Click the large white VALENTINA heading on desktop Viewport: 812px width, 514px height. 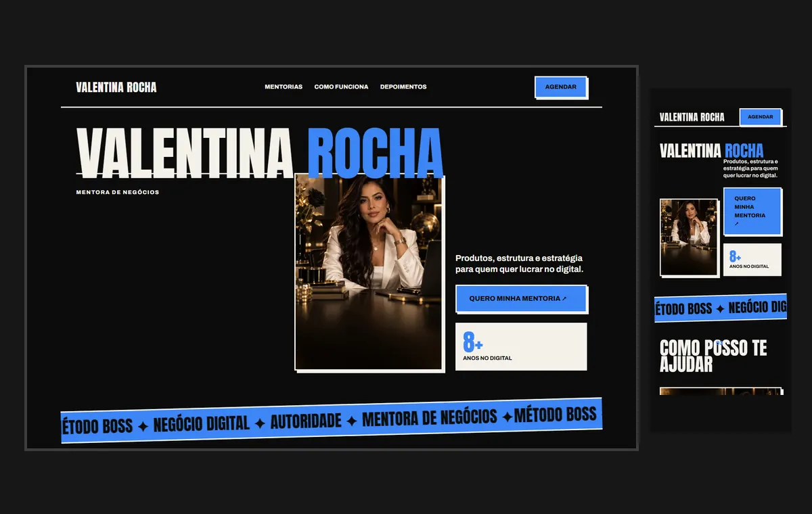185,154
